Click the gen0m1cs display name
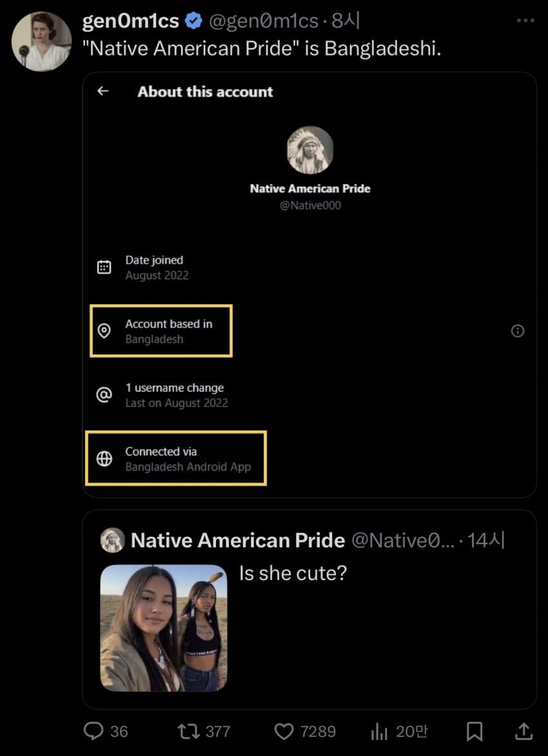 (x=131, y=21)
